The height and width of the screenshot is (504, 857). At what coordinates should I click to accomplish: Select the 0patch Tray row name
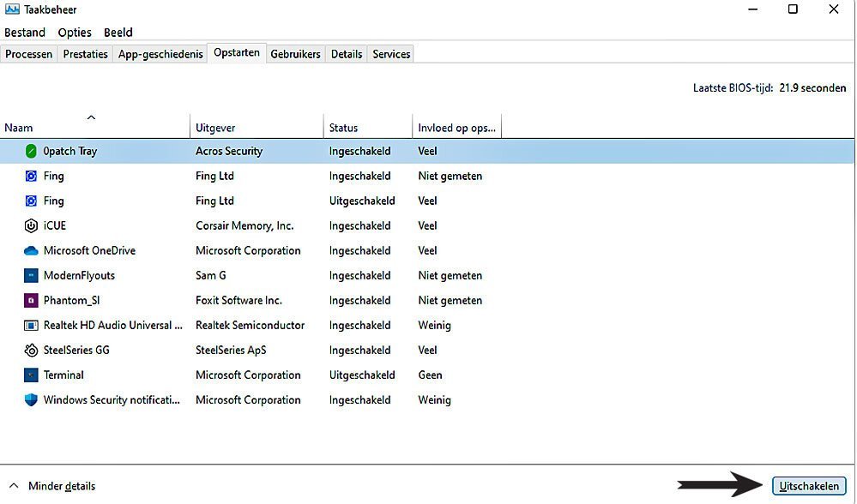tap(70, 151)
